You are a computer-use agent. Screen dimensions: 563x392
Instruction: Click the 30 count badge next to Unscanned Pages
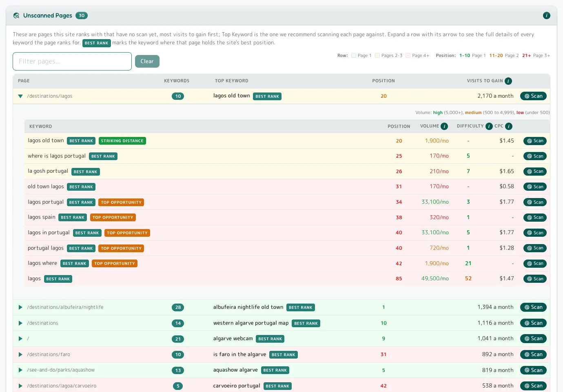82,15
